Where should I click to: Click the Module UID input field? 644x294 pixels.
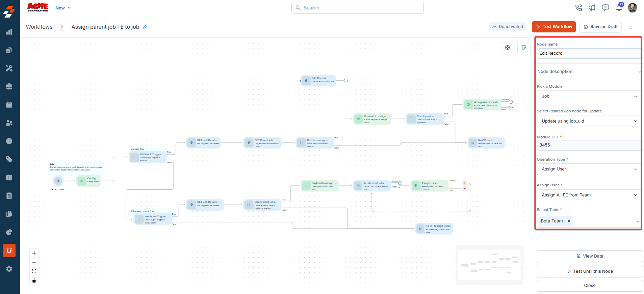[x=589, y=145]
